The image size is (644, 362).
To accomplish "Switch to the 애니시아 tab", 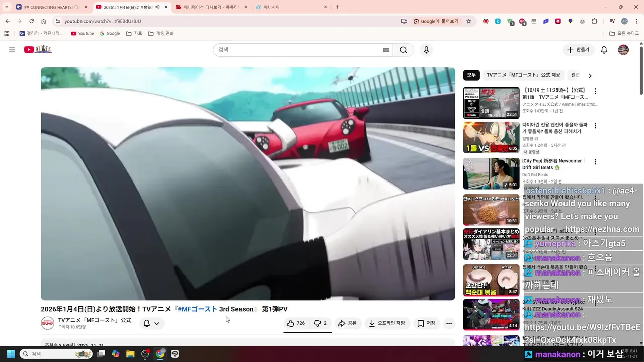I will tap(291, 7).
